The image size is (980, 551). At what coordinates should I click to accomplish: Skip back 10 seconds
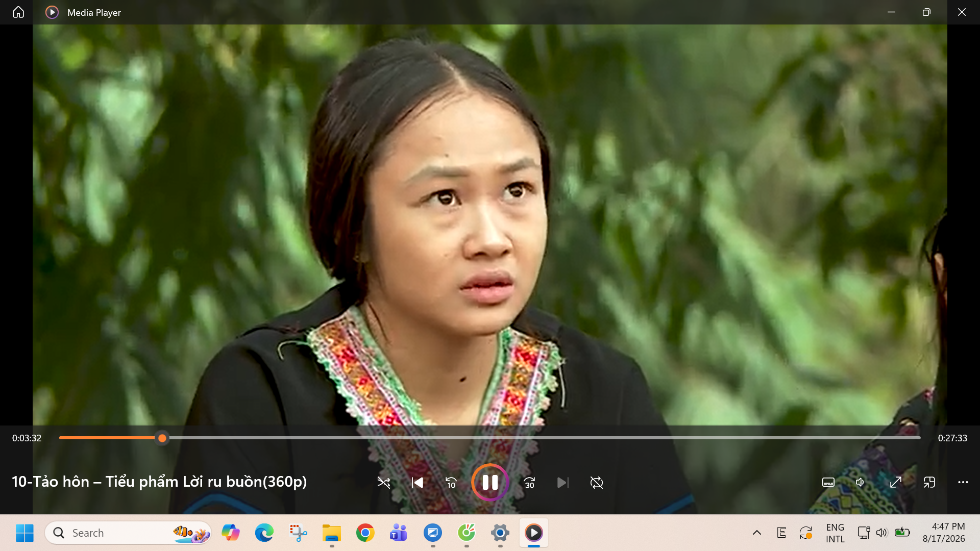[451, 482]
